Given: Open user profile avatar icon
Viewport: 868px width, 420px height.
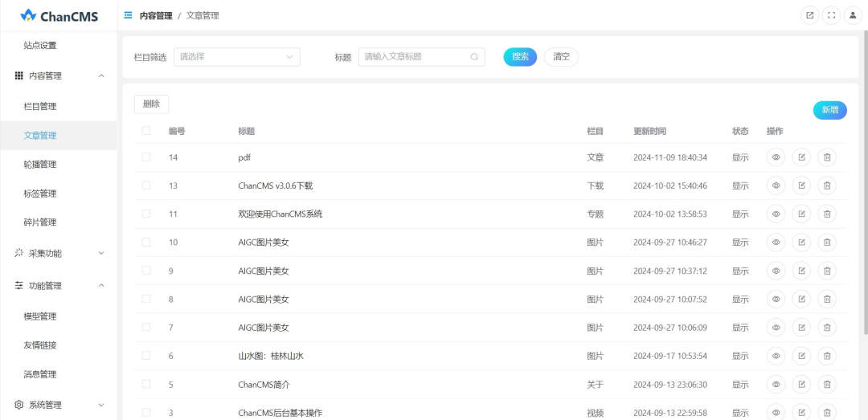Looking at the screenshot, I should coord(853,15).
